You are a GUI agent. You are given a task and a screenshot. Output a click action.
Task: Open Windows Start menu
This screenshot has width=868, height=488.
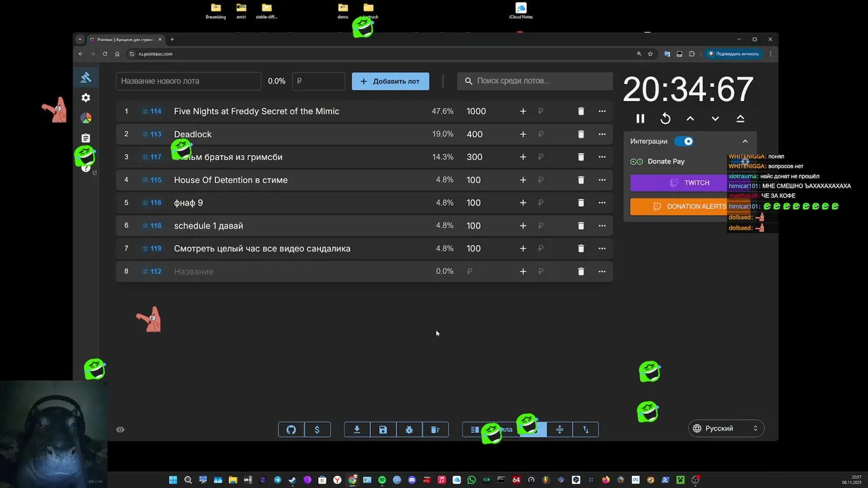click(173, 480)
